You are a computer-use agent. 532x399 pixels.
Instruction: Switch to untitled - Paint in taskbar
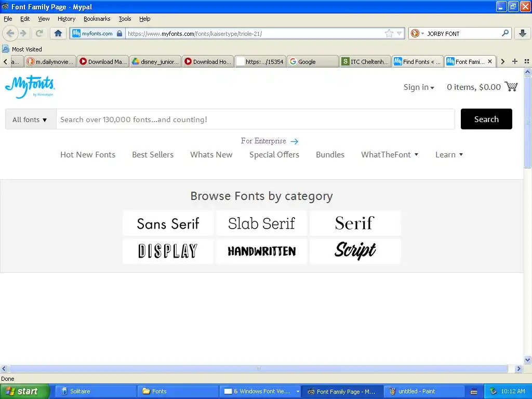(424, 391)
